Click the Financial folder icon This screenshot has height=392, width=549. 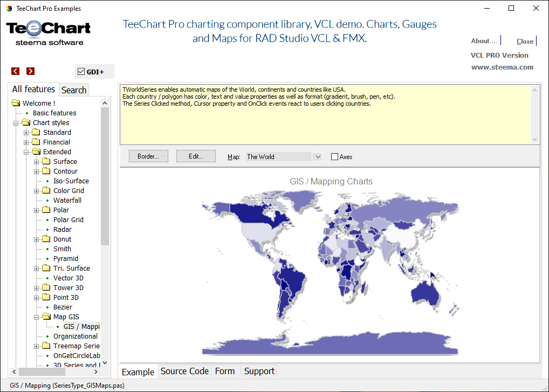36,142
